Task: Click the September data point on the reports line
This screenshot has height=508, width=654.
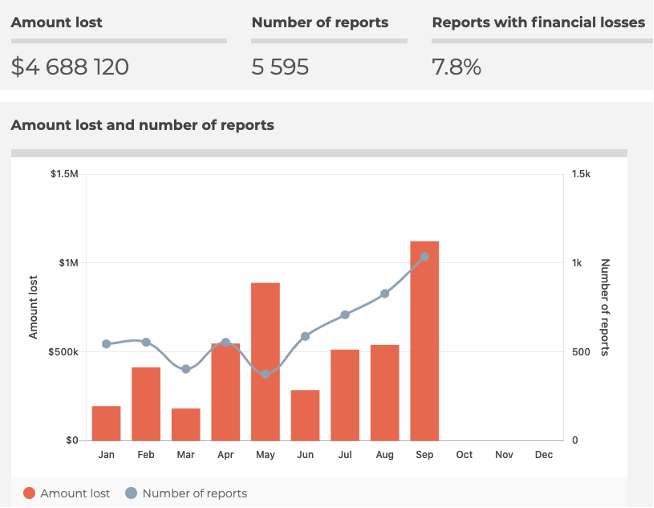Action: (425, 257)
